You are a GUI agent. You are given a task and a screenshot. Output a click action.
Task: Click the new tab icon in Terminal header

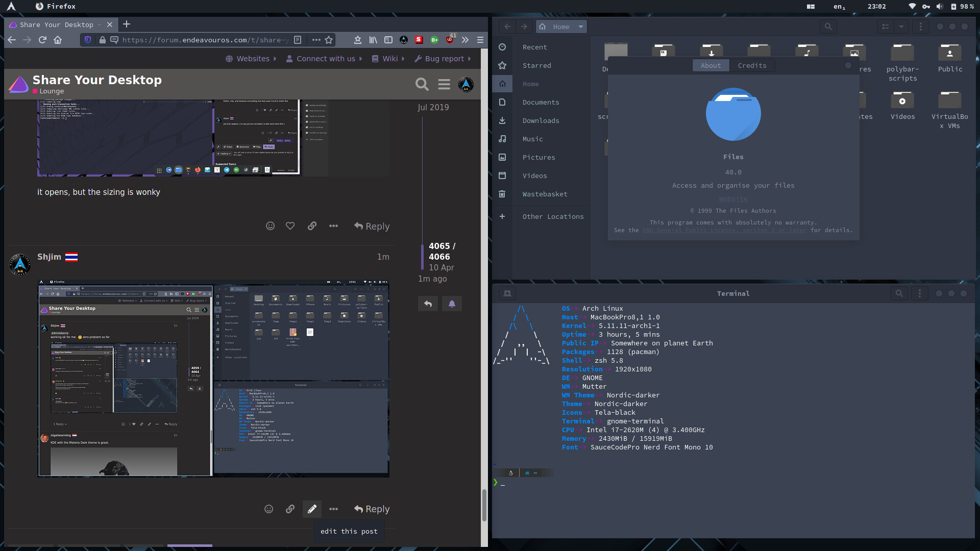click(507, 293)
